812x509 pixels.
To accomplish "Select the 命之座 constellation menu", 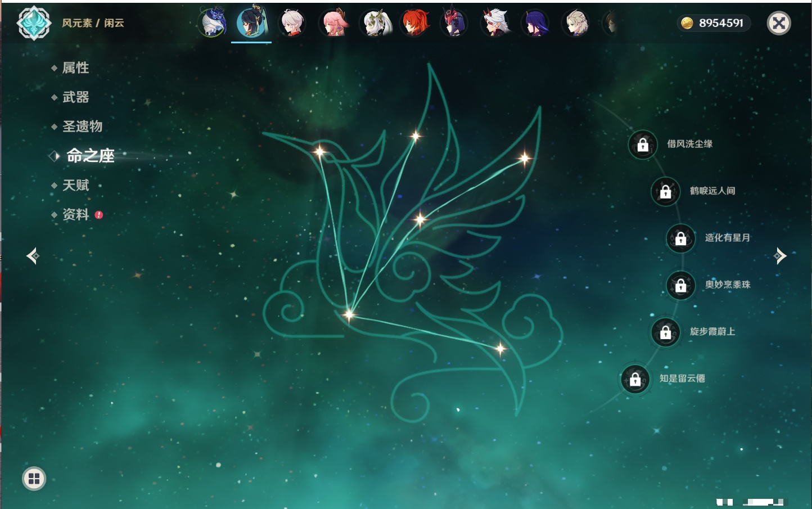I will click(91, 156).
